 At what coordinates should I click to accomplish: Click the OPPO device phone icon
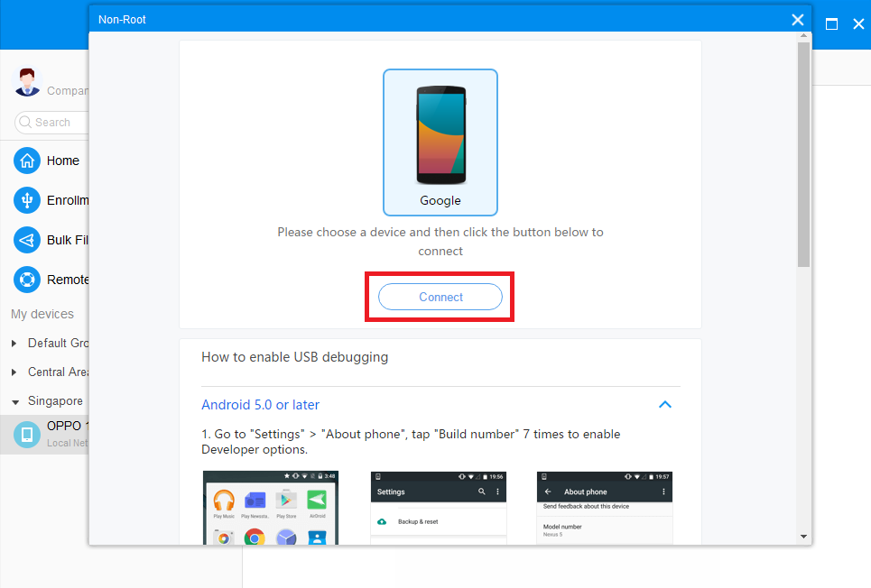pyautogui.click(x=27, y=434)
